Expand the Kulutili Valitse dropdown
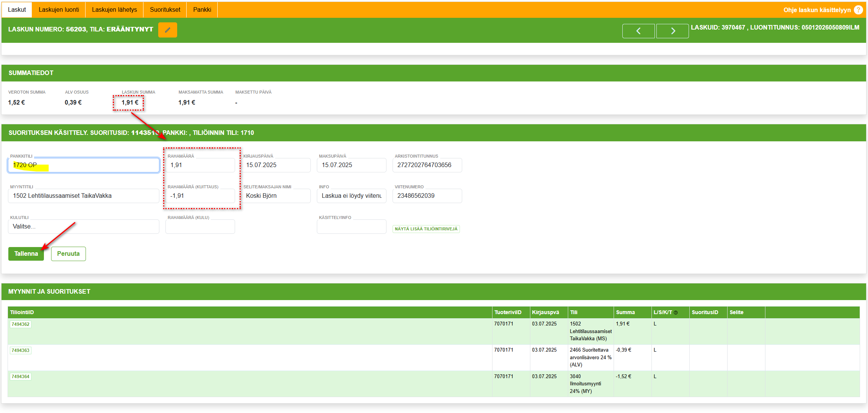 83,227
